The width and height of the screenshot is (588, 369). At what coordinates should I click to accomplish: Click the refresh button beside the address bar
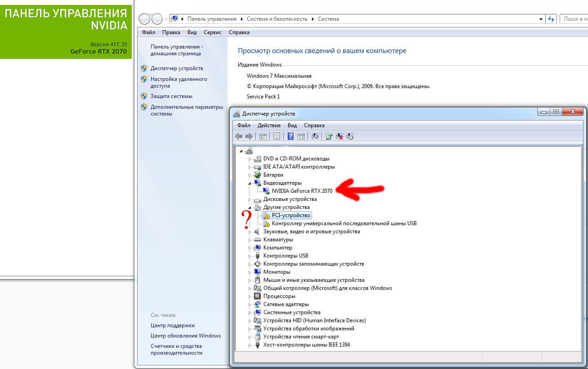551,19
